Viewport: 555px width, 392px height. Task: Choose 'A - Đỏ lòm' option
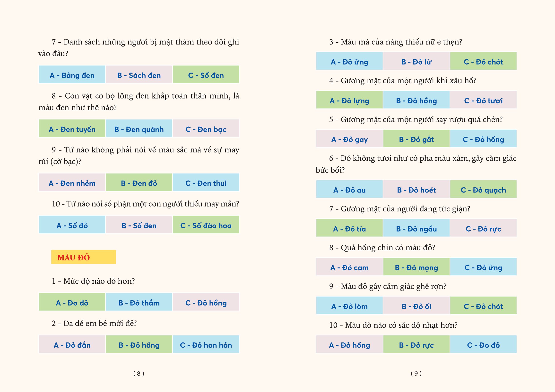tap(349, 306)
